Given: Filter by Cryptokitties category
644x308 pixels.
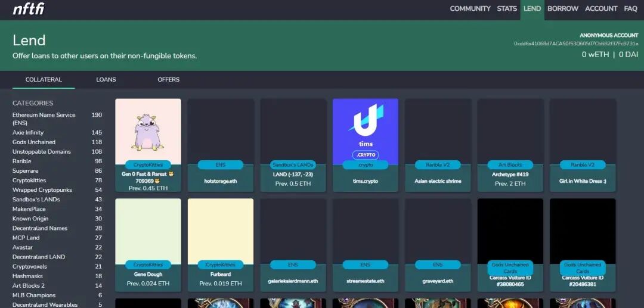Looking at the screenshot, I should coord(57,181).
